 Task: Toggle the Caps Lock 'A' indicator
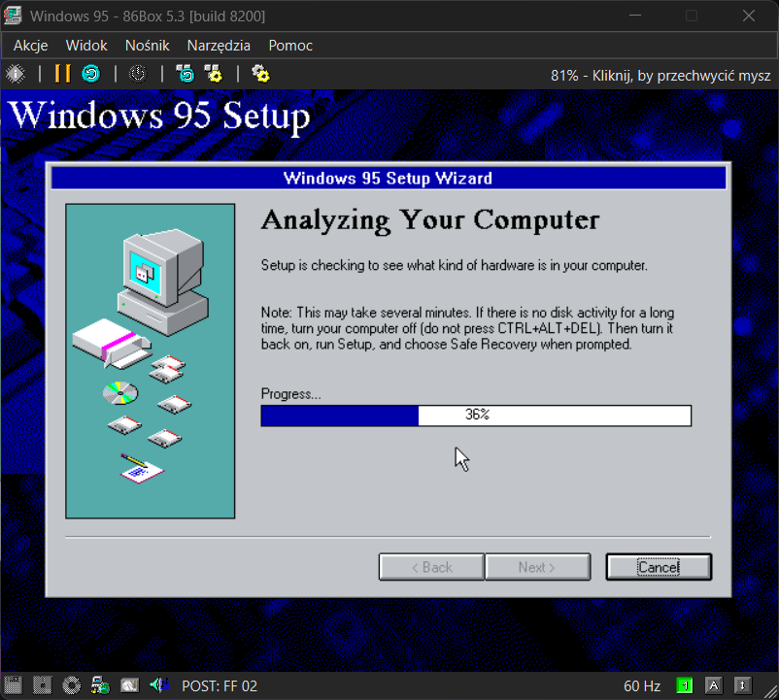[x=714, y=686]
